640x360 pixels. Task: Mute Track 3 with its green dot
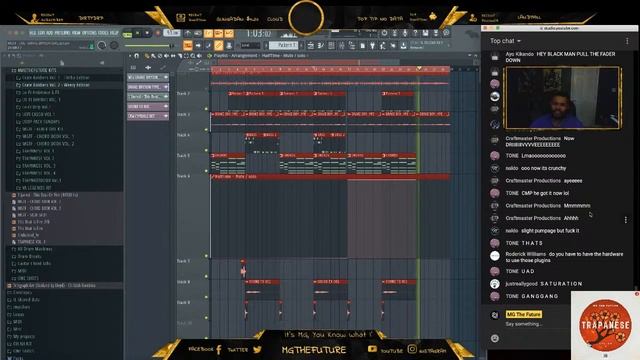(x=206, y=129)
